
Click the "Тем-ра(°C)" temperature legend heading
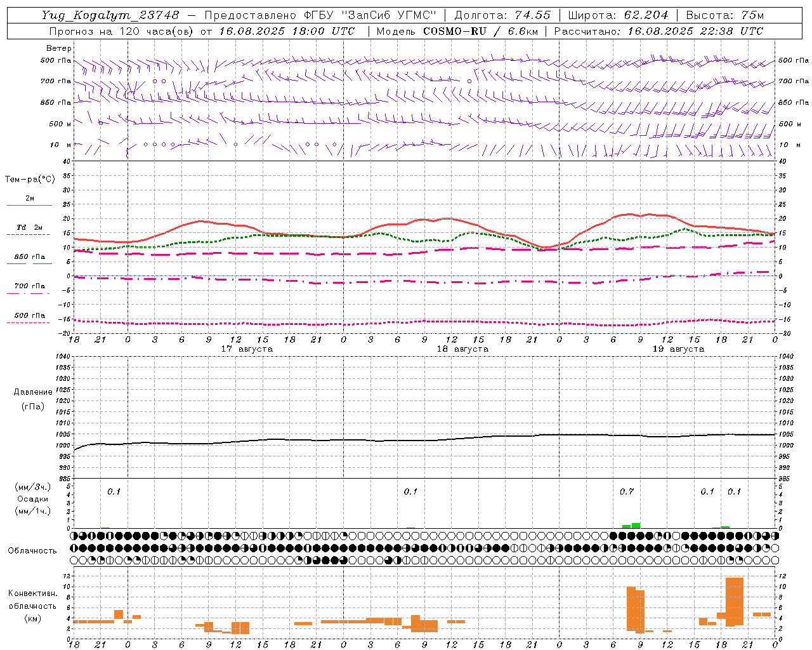(x=30, y=180)
